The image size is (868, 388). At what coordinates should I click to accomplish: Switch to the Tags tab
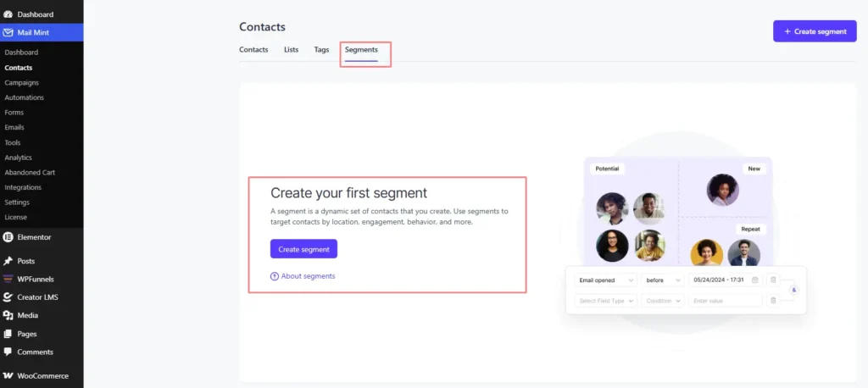tap(321, 49)
